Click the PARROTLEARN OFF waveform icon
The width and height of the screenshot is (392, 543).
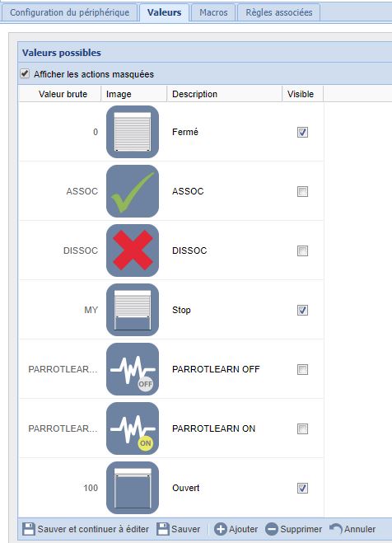pos(133,369)
